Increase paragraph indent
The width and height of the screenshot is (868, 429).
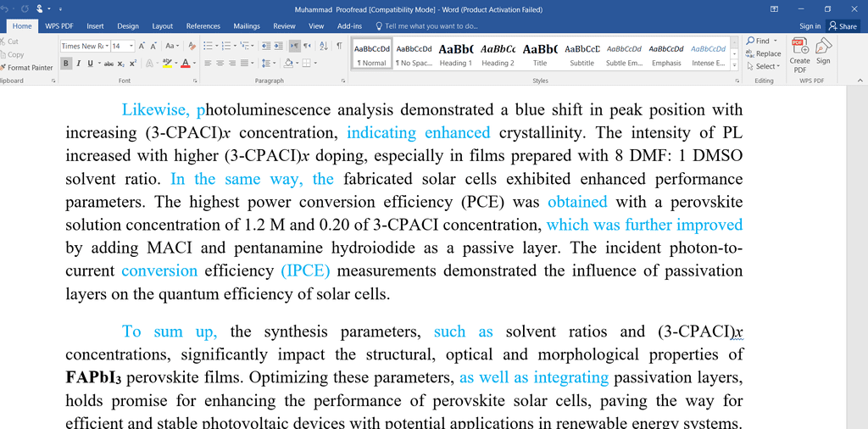(277, 46)
